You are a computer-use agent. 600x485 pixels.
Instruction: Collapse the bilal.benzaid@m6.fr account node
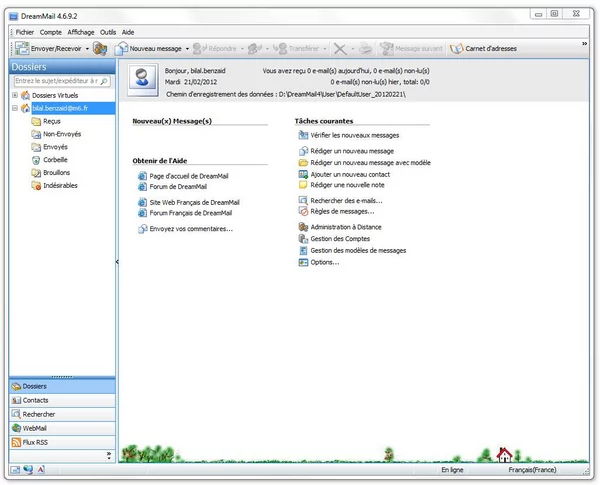tap(15, 108)
